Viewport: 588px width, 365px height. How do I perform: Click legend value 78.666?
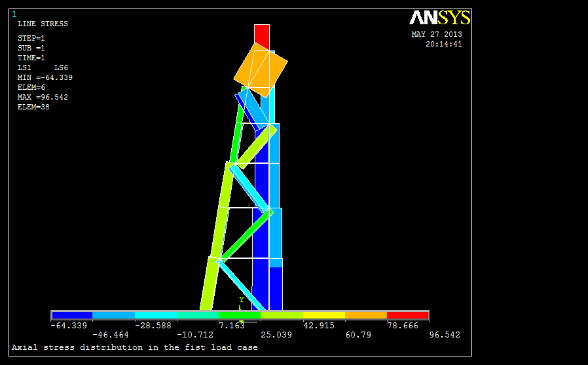(x=403, y=326)
